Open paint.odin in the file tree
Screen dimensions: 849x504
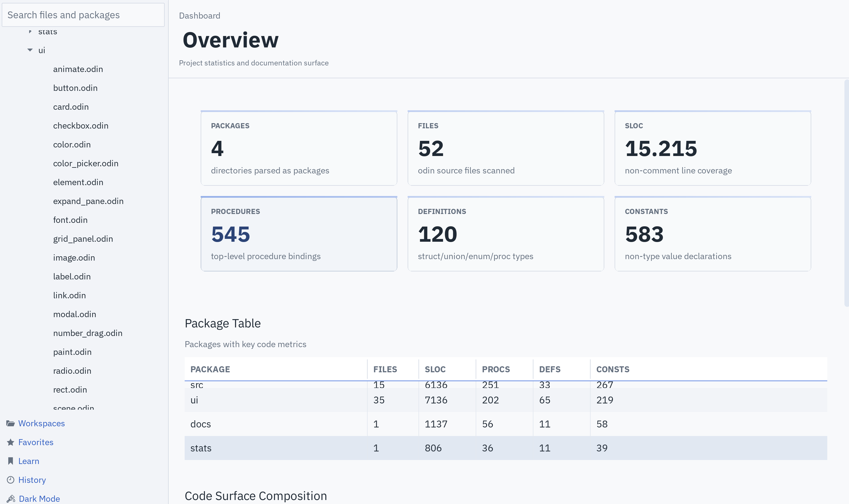(72, 352)
